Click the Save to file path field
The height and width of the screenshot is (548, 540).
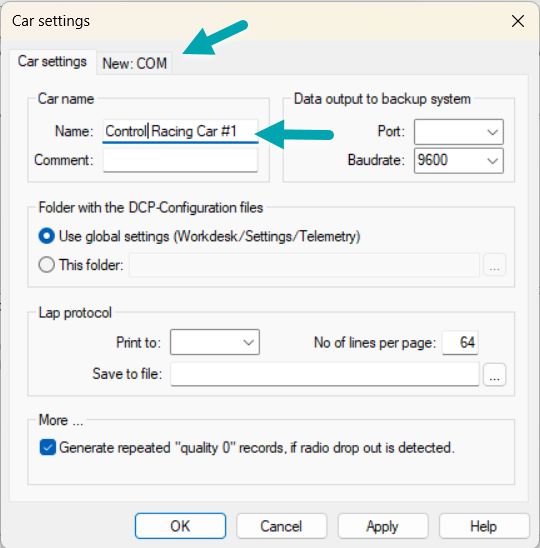coord(325,374)
